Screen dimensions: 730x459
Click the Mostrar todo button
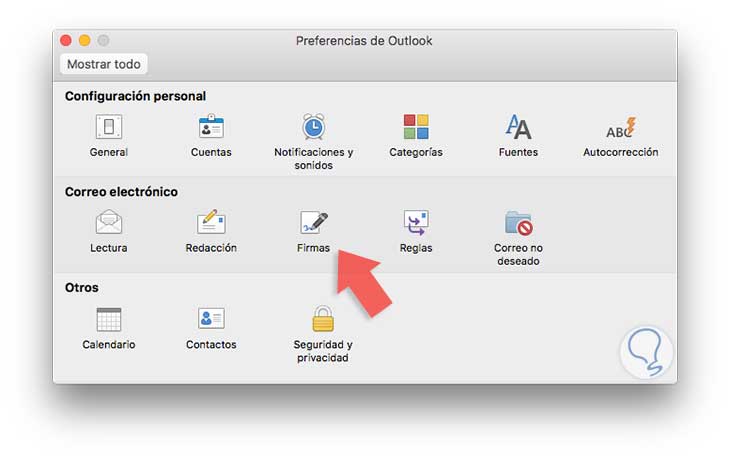pyautogui.click(x=104, y=64)
